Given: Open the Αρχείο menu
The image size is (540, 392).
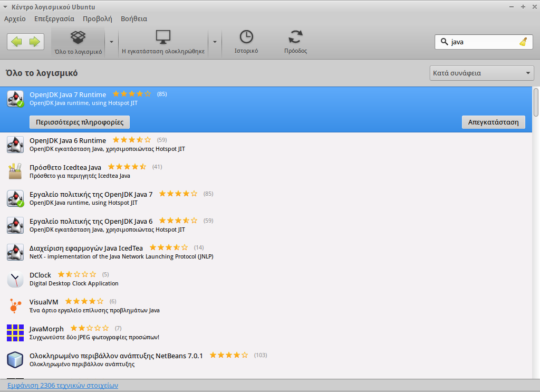Looking at the screenshot, I should (x=15, y=18).
